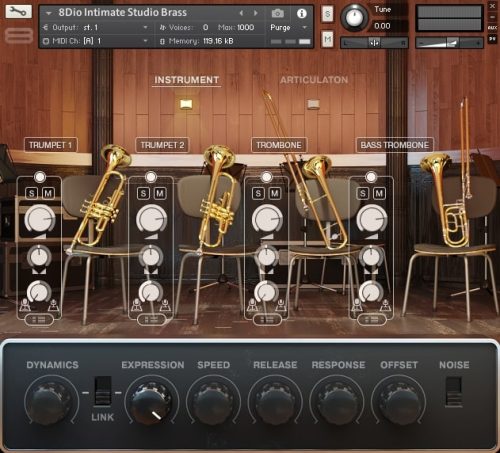Click Bass Trombone pan knob
This screenshot has height=453, width=500.
pos(371,256)
